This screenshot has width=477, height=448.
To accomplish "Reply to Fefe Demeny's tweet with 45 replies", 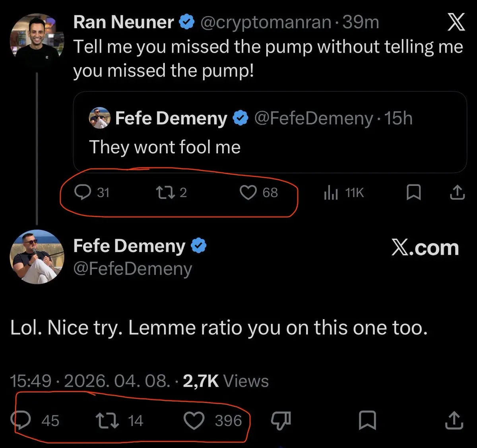I will click(21, 421).
